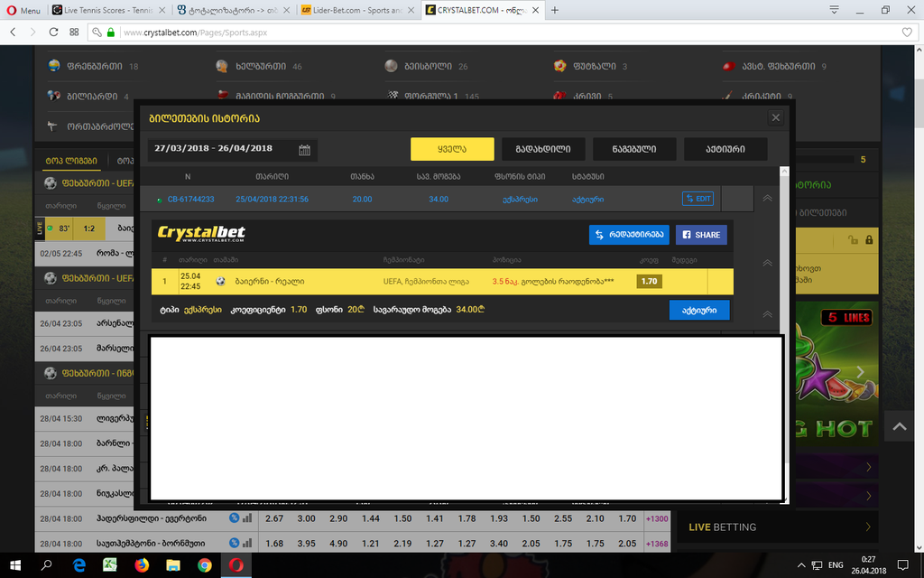
Task: Open Windows Start menu
Action: coord(15,565)
